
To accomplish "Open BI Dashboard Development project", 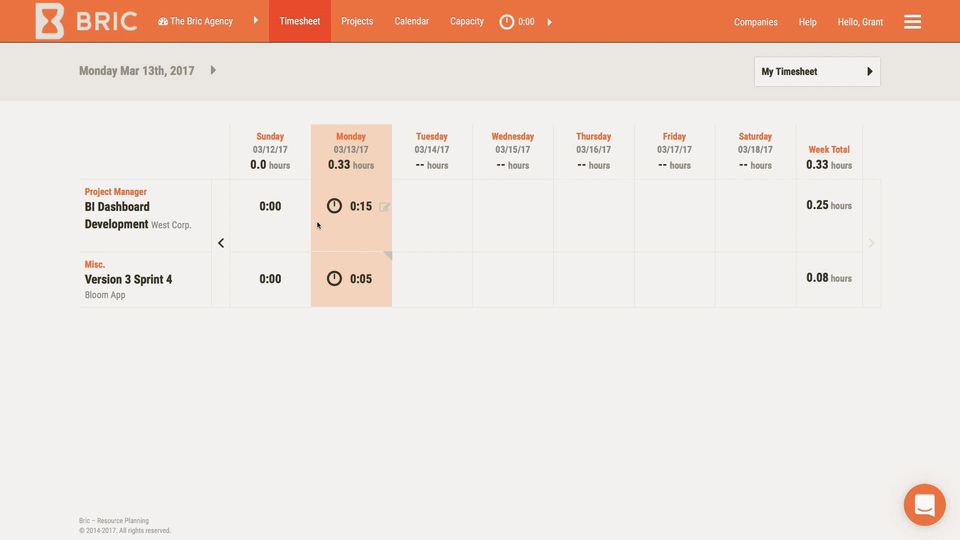I will tap(117, 215).
